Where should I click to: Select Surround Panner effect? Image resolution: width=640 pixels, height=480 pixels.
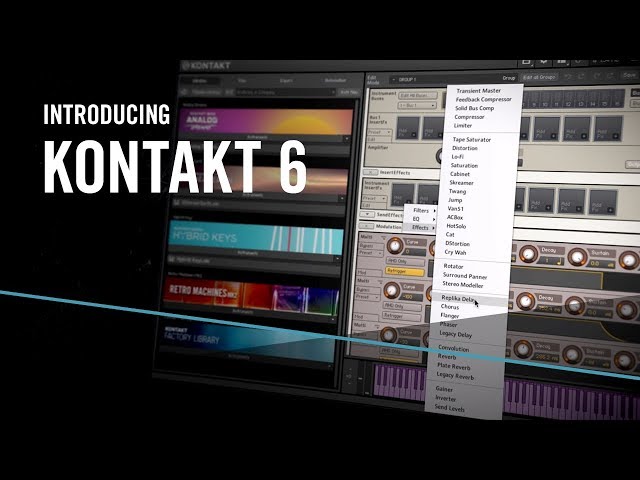click(x=465, y=276)
